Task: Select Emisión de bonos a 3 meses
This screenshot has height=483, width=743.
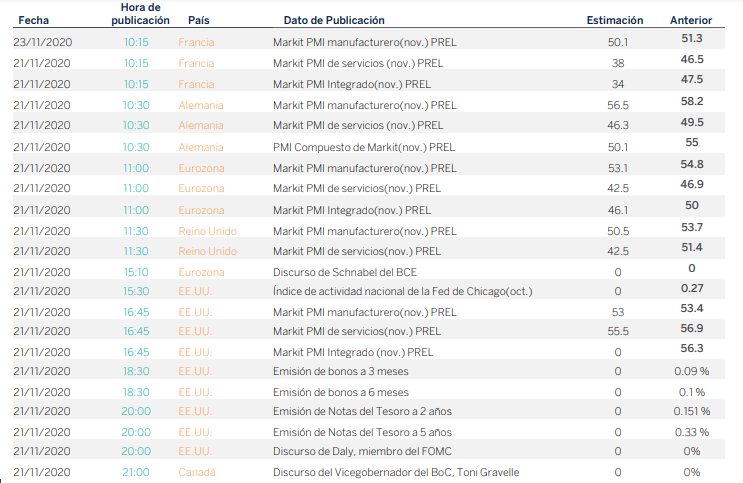Action: point(342,371)
